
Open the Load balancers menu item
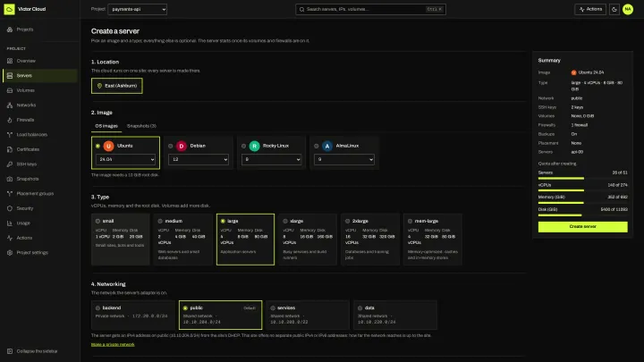40,135
